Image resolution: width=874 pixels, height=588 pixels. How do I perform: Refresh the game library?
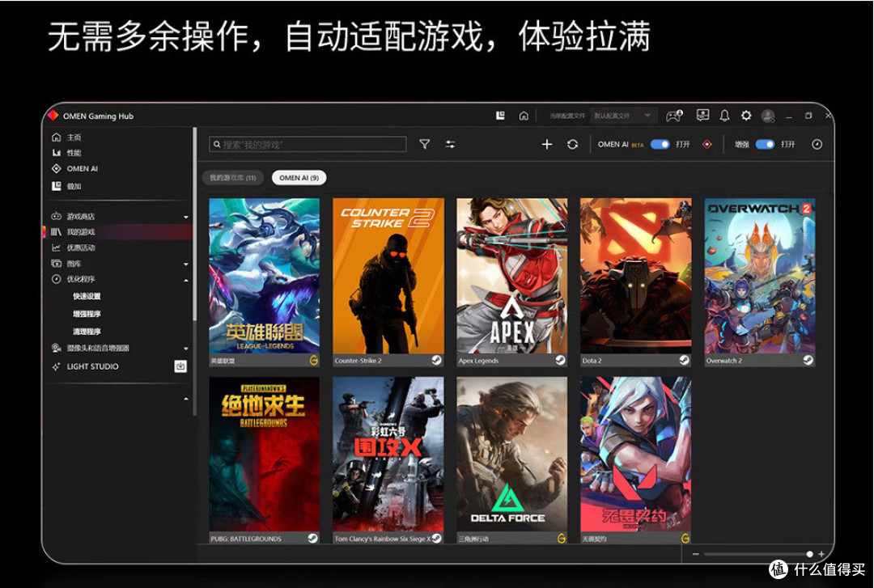[x=572, y=144]
